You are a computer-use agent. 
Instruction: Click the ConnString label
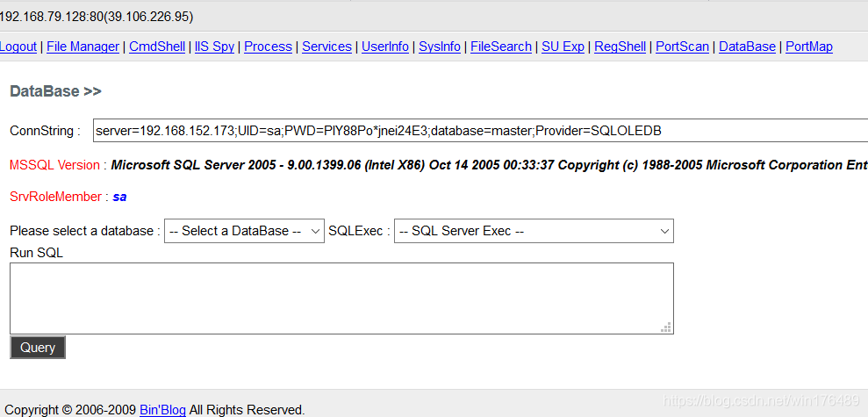coord(46,132)
